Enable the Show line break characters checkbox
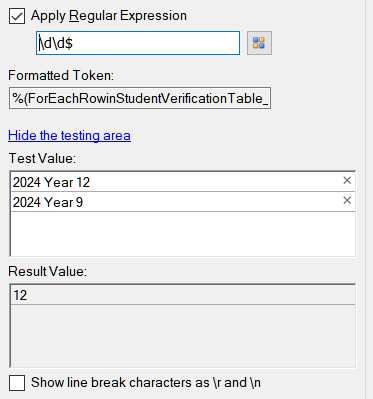Image resolution: width=373 pixels, height=399 pixels. click(x=17, y=383)
